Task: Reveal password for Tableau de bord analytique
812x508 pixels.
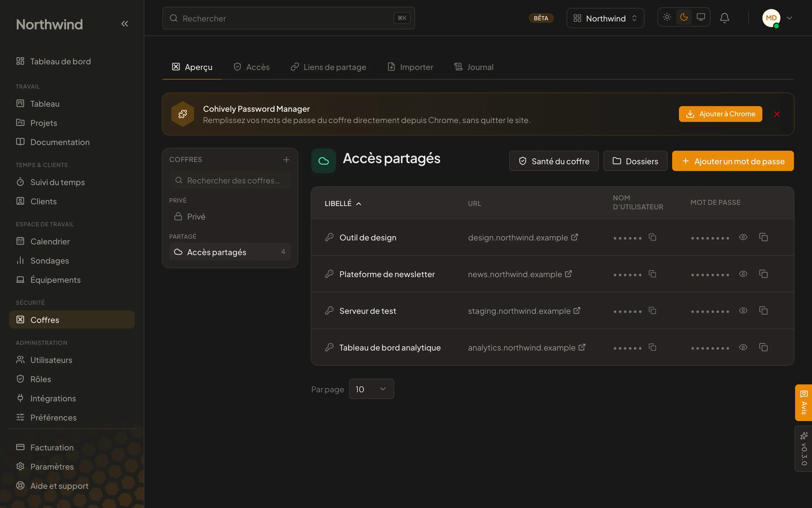Action: tap(743, 347)
